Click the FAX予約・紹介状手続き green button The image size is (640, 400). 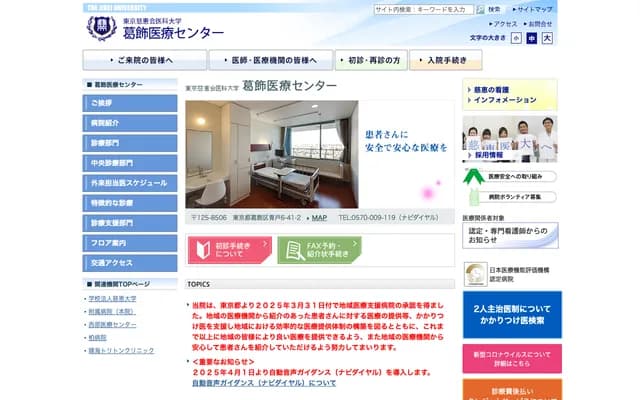click(319, 250)
